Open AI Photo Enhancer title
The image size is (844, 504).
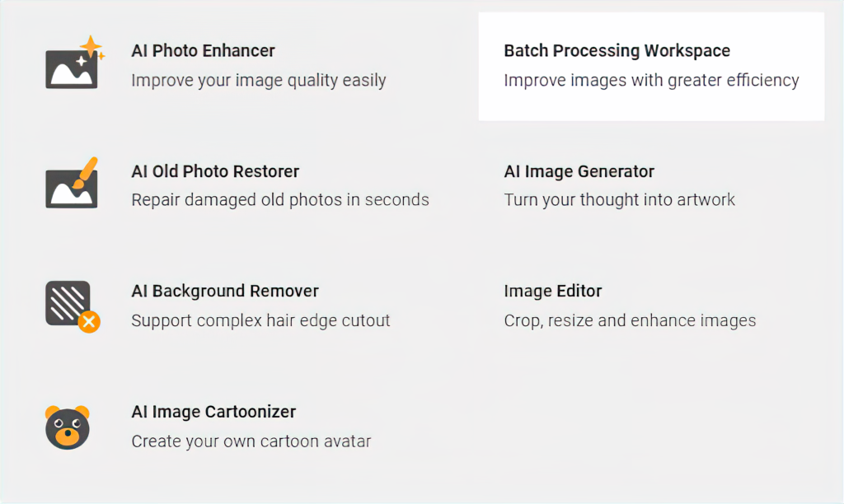point(203,50)
